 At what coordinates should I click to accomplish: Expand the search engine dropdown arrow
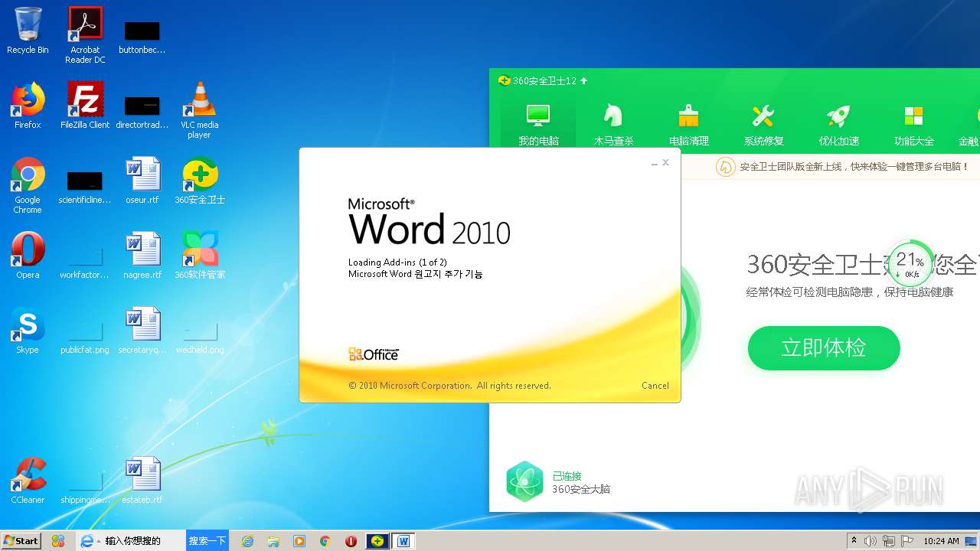(x=99, y=542)
